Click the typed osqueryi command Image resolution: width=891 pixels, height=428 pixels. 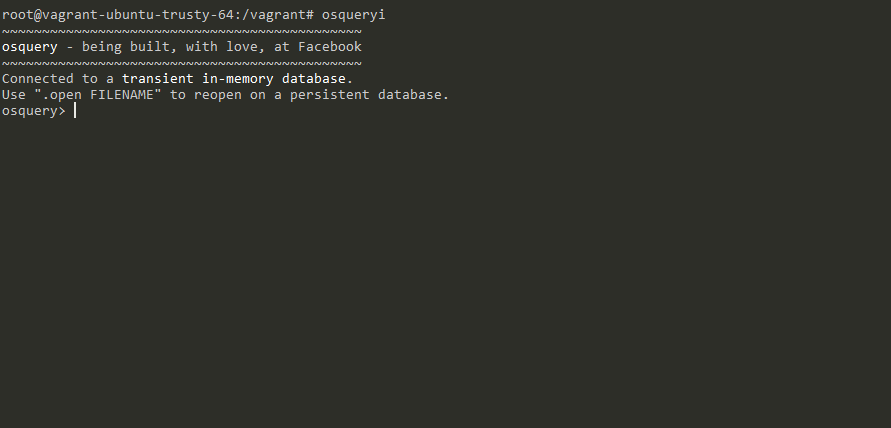353,16
